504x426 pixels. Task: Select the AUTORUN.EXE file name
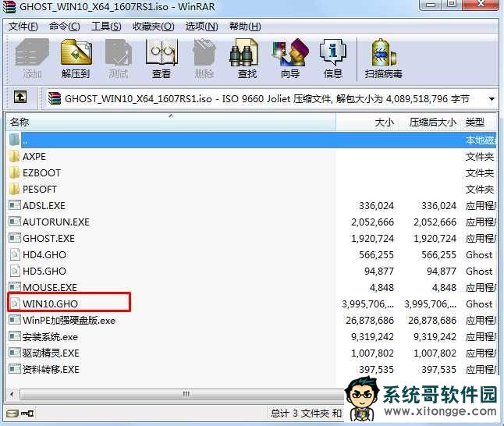pyautogui.click(x=56, y=222)
